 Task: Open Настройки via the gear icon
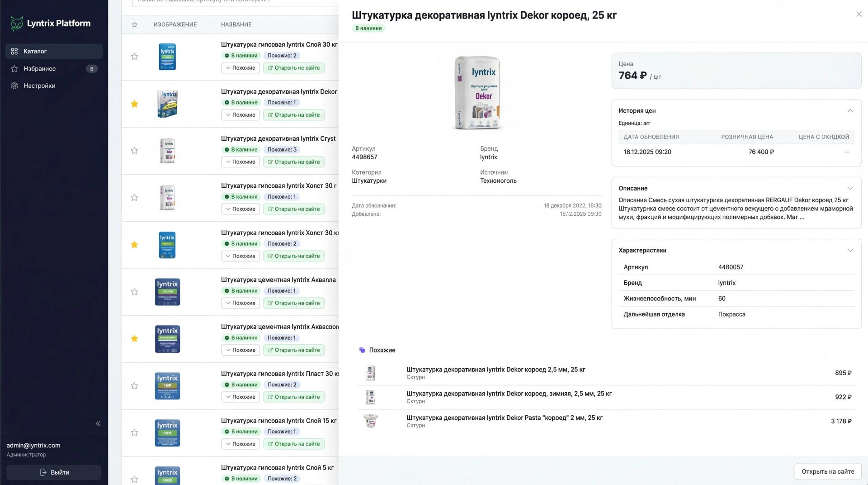[x=14, y=86]
